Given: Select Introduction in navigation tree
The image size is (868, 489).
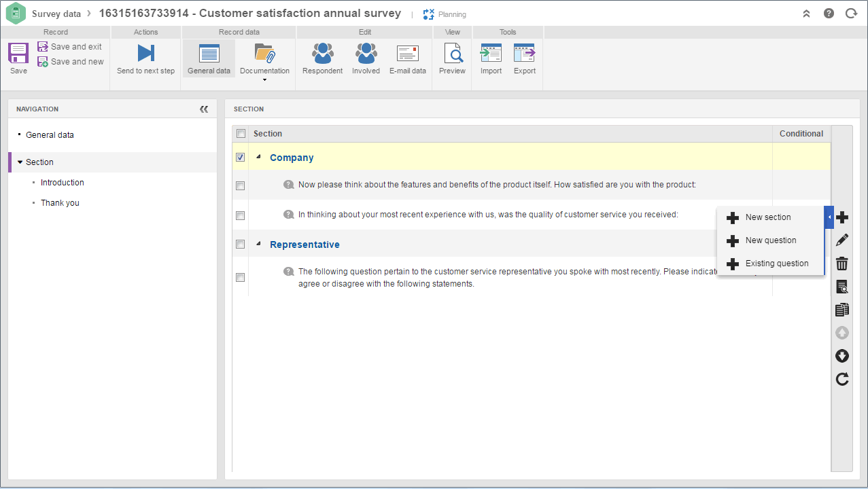Looking at the screenshot, I should pos(63,183).
